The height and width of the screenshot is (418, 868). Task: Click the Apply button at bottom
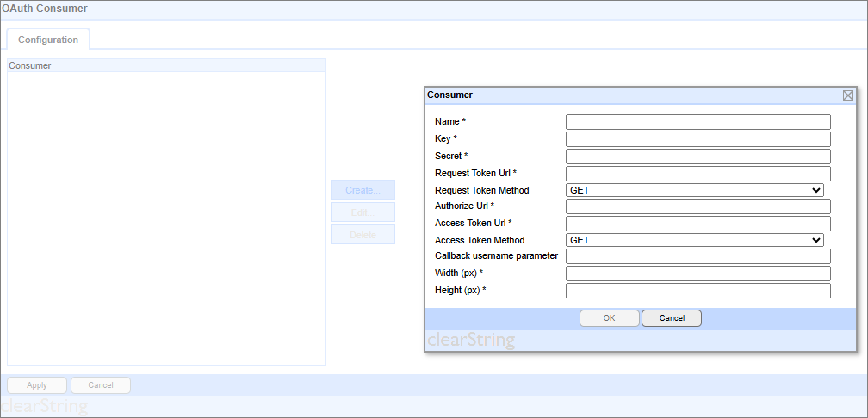pyautogui.click(x=37, y=385)
